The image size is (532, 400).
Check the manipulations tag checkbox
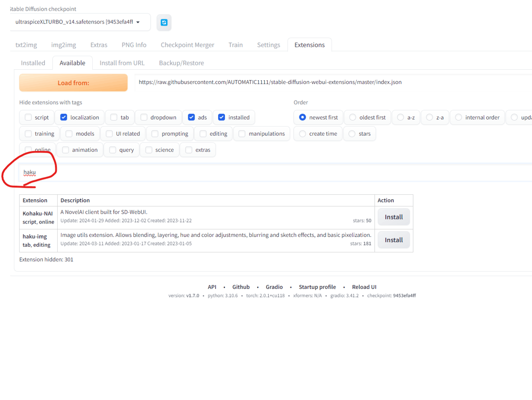coord(242,134)
